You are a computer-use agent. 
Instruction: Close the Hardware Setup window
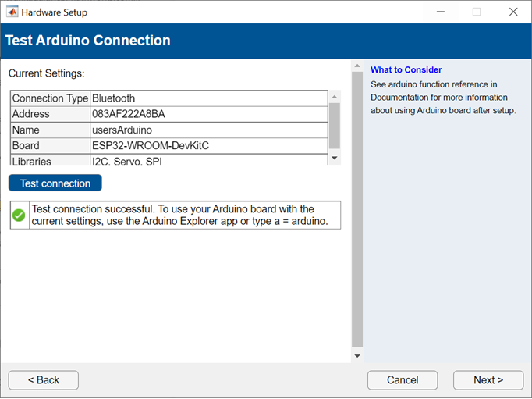pos(512,12)
